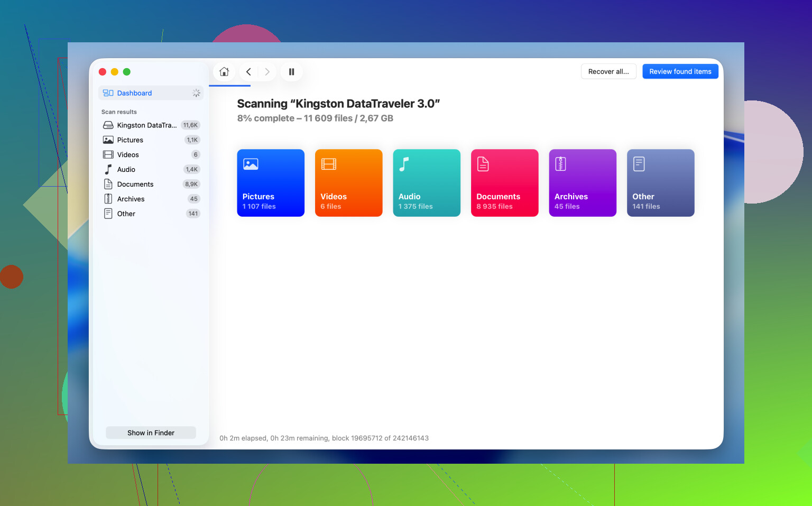Click the 141 Other count badge
Screen dimensions: 812x506
click(193, 214)
